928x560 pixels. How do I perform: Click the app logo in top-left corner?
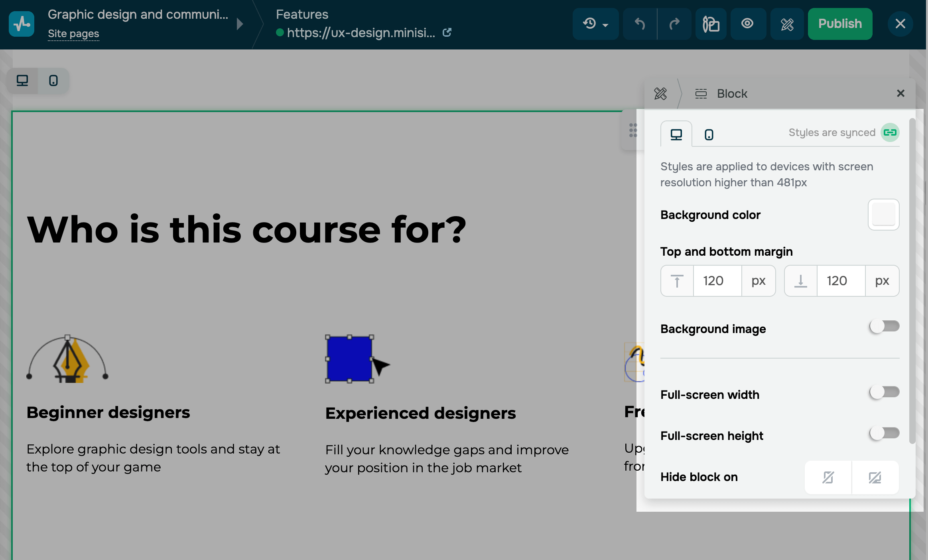tap(22, 24)
